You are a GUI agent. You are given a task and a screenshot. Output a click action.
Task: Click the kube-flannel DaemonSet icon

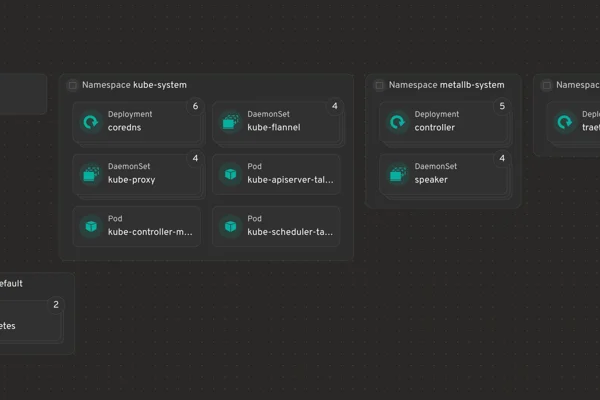[x=230, y=122]
